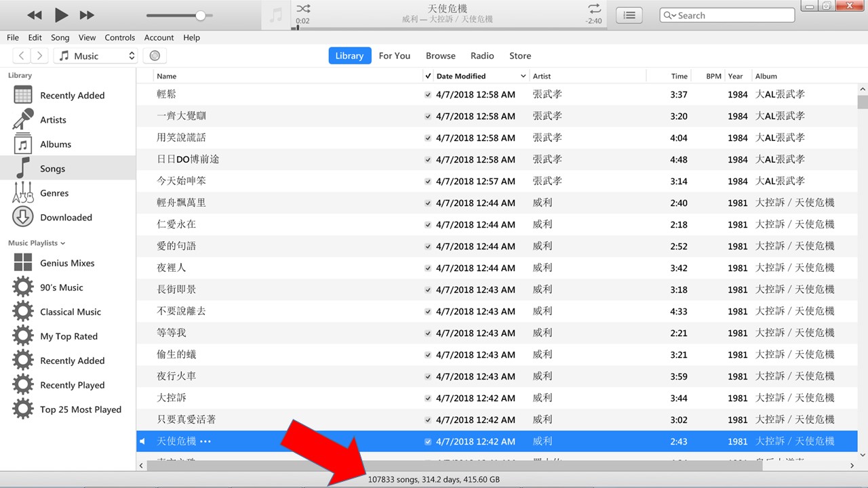Open Genres guitar sidebar item

click(68, 193)
